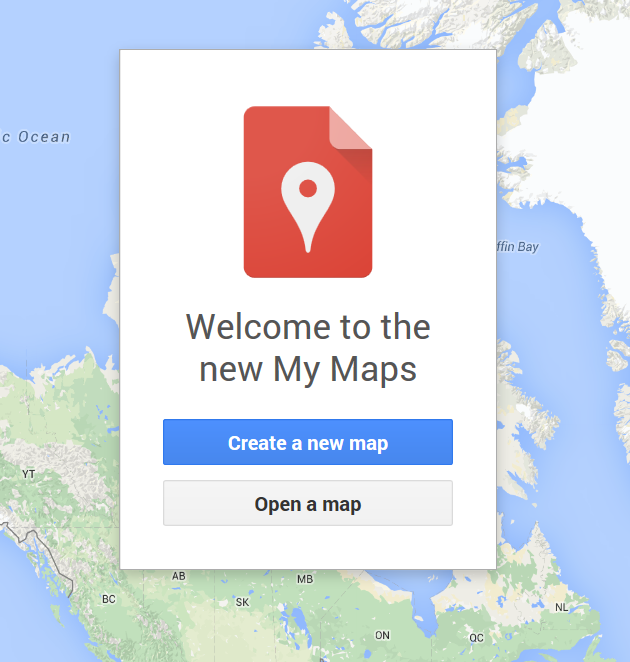Select the SK province label on map
The width and height of the screenshot is (630, 662).
pyautogui.click(x=242, y=602)
